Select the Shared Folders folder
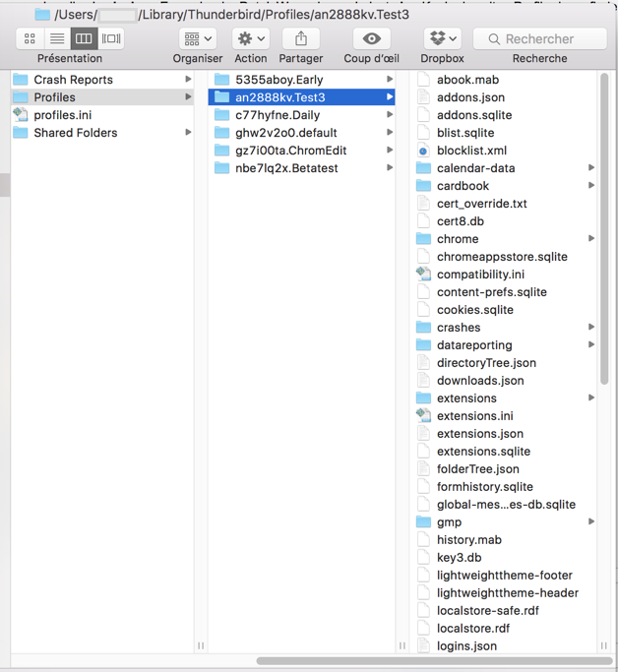This screenshot has height=672, width=618. (x=102, y=133)
